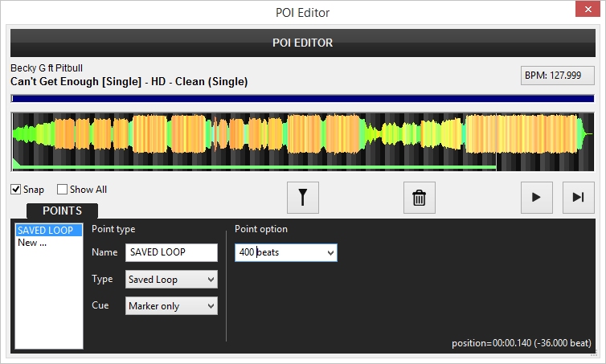
Task: Expand the Cue dropdown showing Marker only
Action: (x=172, y=306)
